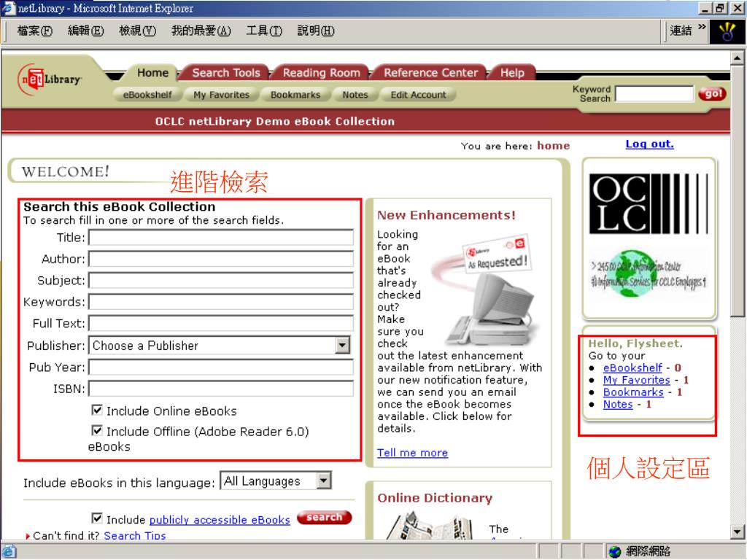Screen dimensions: 747x560
Task: Click the Tell me more link
Action: [413, 452]
